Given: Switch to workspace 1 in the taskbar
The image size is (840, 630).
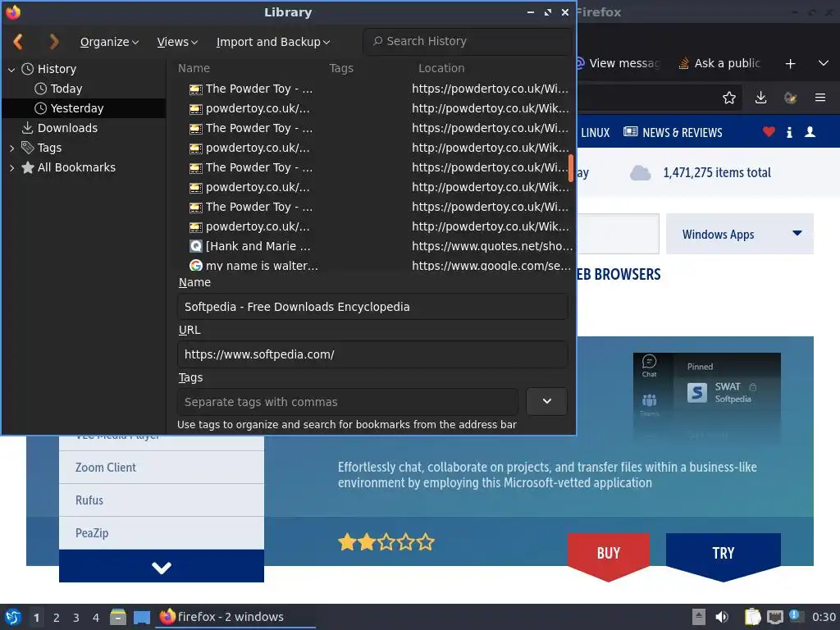Looking at the screenshot, I should click(x=36, y=617).
